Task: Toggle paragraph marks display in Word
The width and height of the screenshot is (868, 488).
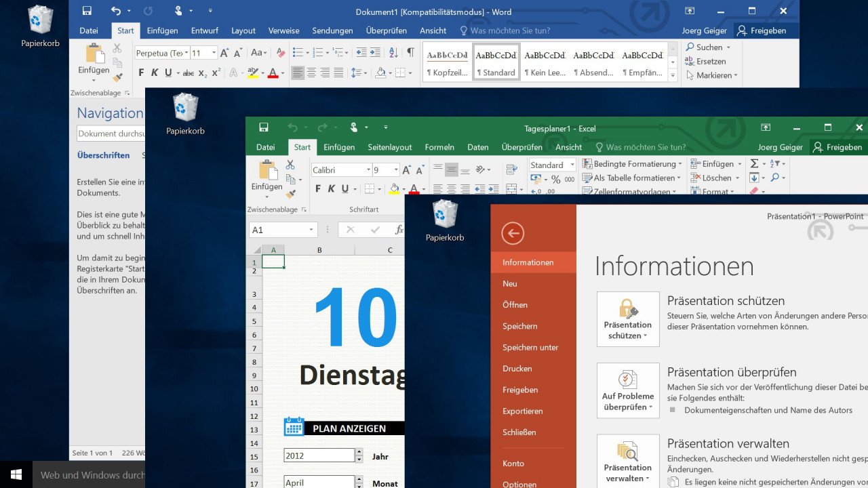Action: [x=411, y=52]
